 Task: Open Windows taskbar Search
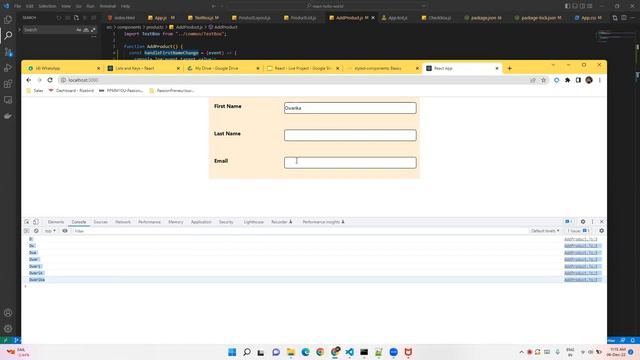click(247, 352)
